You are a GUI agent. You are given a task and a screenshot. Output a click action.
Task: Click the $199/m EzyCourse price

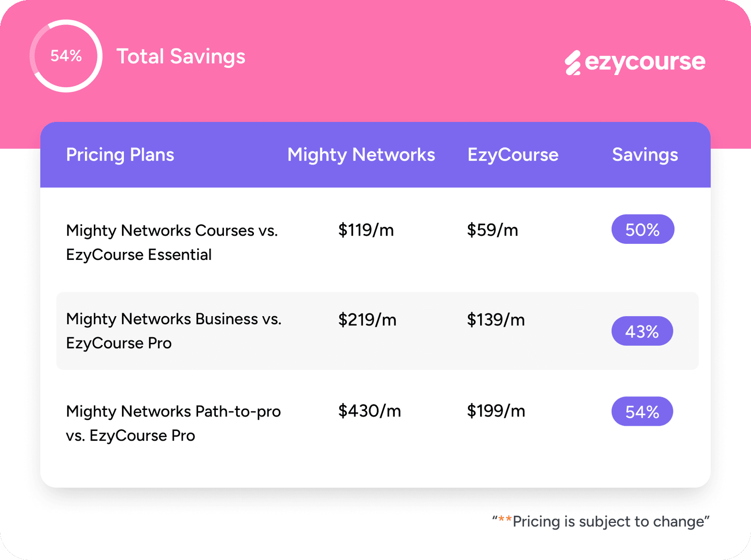pyautogui.click(x=496, y=411)
